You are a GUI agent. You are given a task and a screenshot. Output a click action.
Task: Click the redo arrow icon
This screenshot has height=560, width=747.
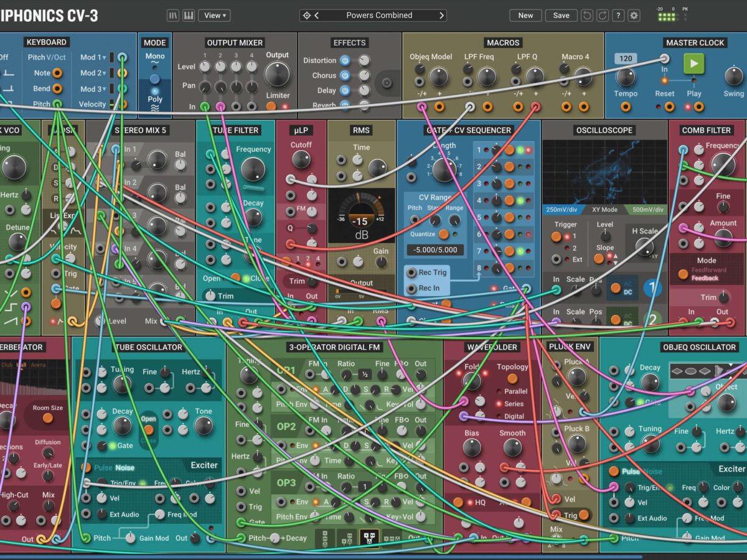click(602, 16)
